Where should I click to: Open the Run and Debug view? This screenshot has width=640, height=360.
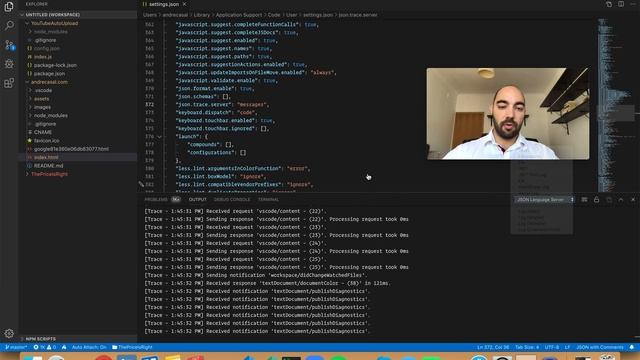tap(9, 64)
